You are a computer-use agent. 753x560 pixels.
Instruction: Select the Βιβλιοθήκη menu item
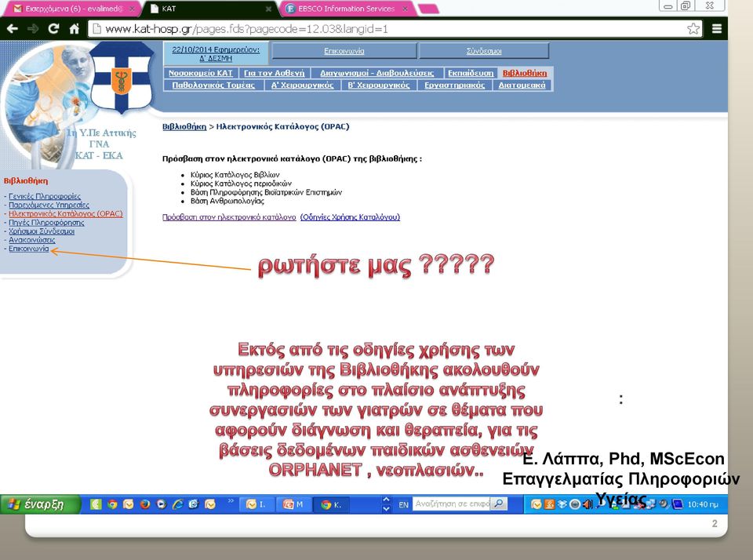tap(525, 73)
